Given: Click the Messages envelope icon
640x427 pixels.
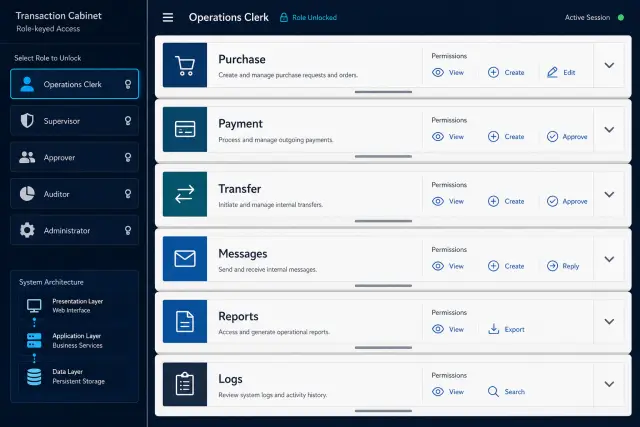Looking at the screenshot, I should tap(185, 259).
